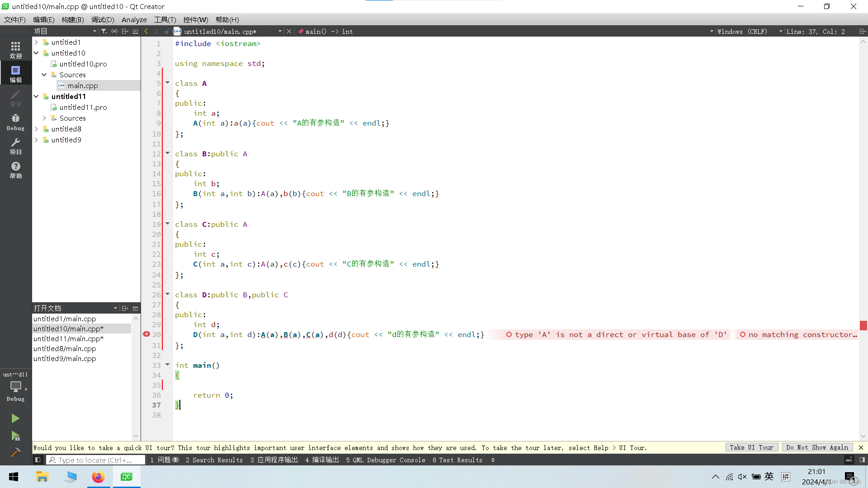868x488 pixels.
Task: Open Help mode (帮助) question mark icon
Action: (16, 169)
